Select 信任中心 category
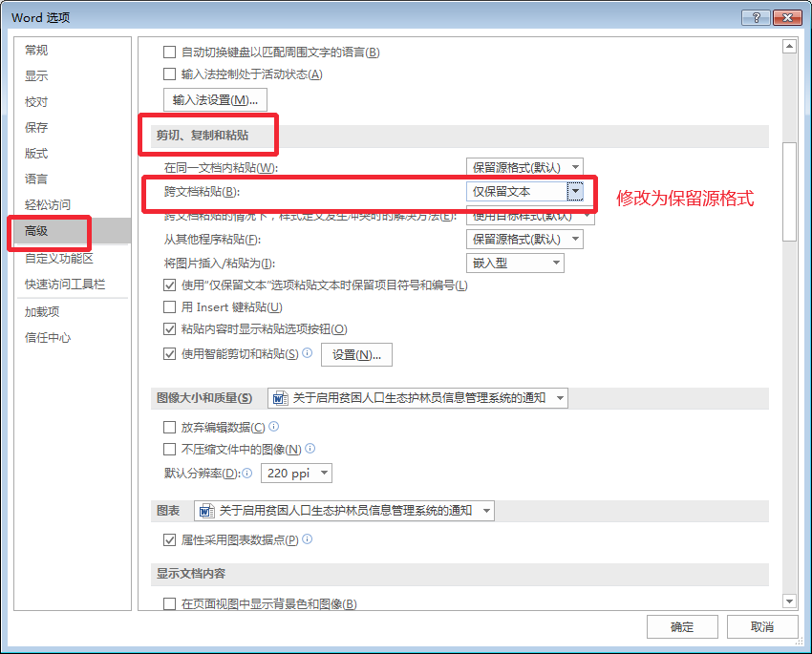 point(72,338)
